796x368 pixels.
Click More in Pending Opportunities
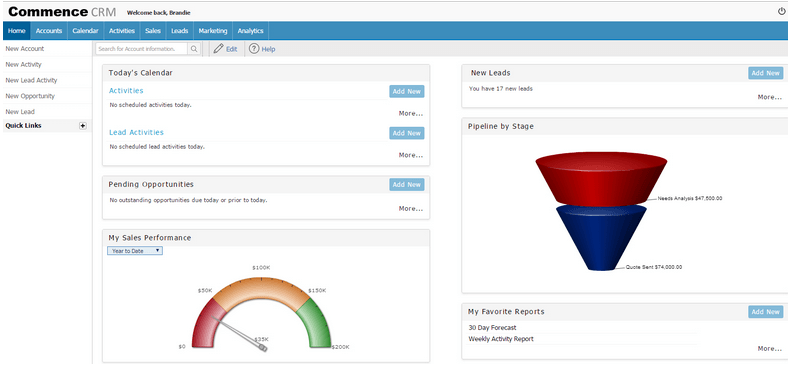[411, 209]
